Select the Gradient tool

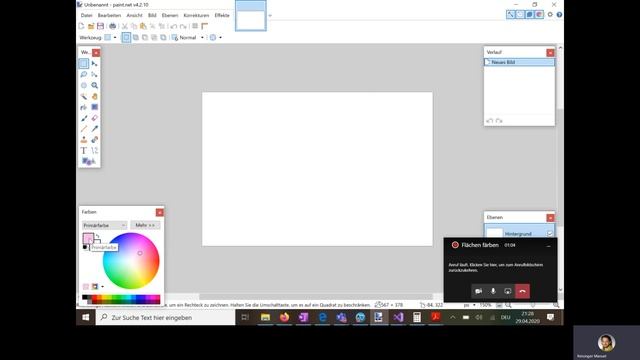pyautogui.click(x=95, y=107)
